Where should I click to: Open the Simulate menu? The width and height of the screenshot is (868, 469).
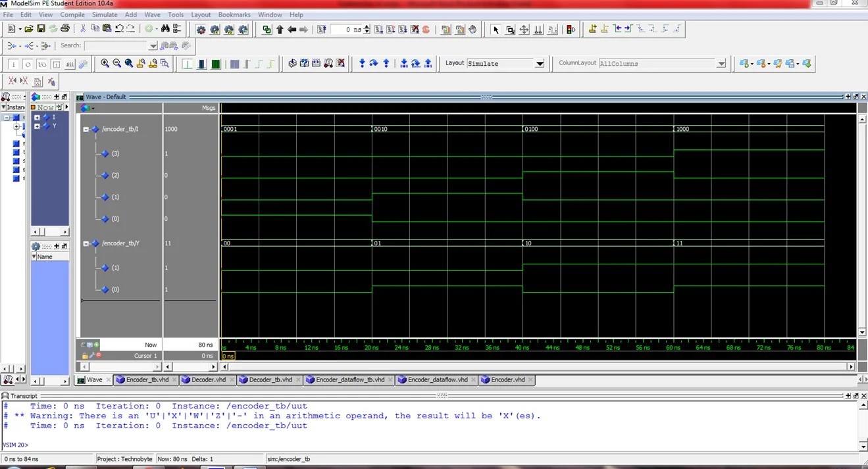tap(104, 14)
